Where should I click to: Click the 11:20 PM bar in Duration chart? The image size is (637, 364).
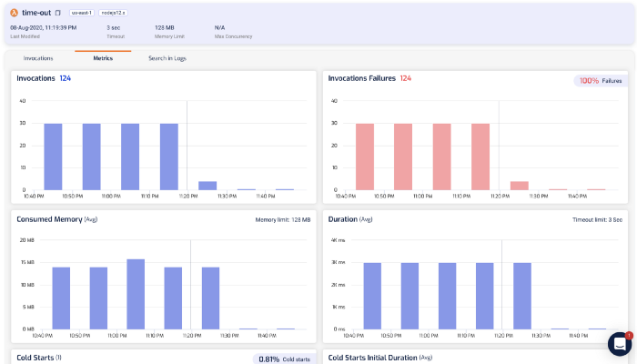pyautogui.click(x=522, y=295)
